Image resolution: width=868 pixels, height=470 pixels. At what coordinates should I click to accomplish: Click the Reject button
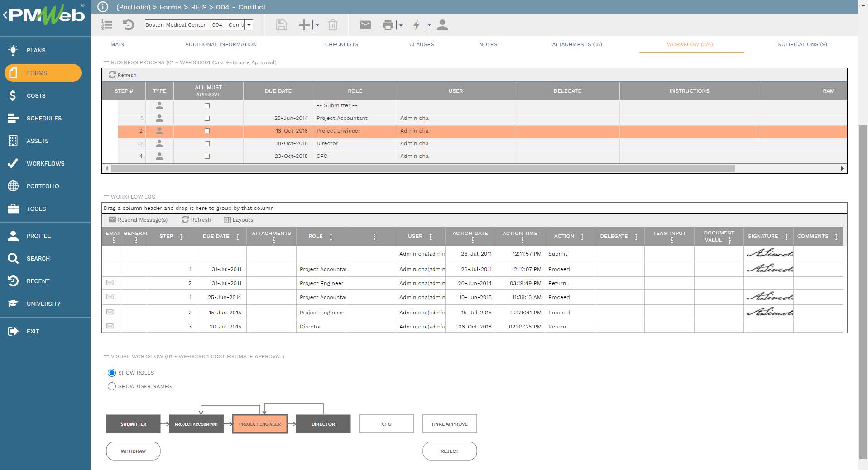[x=450, y=451]
